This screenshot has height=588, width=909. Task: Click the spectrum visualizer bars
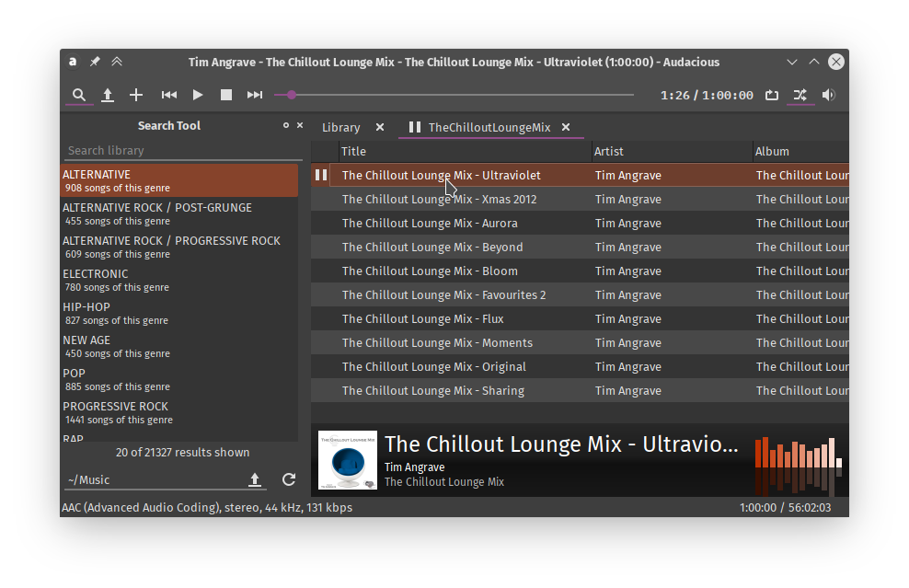(x=799, y=467)
